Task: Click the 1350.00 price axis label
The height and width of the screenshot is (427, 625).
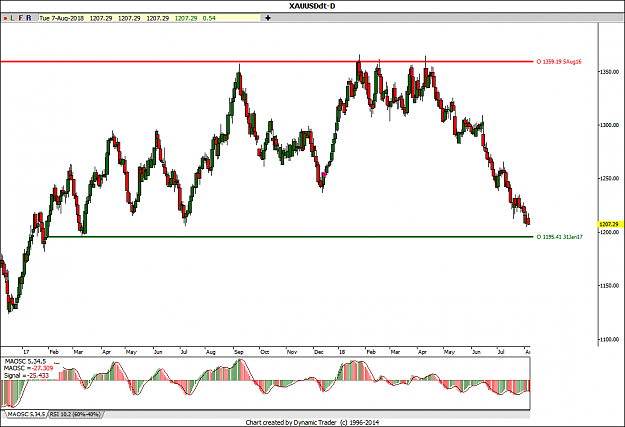Action: pos(609,72)
